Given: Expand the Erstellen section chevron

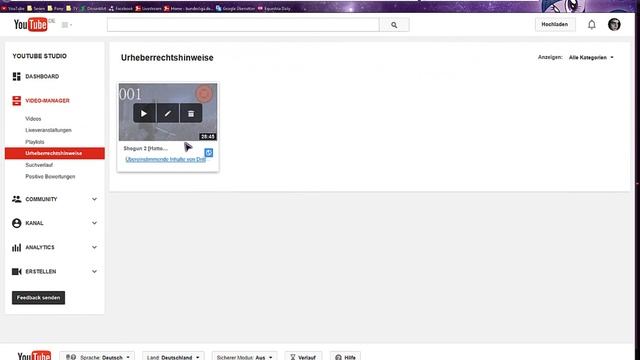Looking at the screenshot, I should tap(94, 271).
